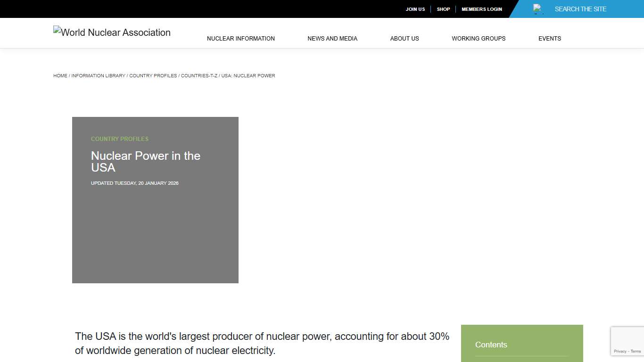Click the World Nuclear Association logo
The image size is (644, 362).
(112, 33)
